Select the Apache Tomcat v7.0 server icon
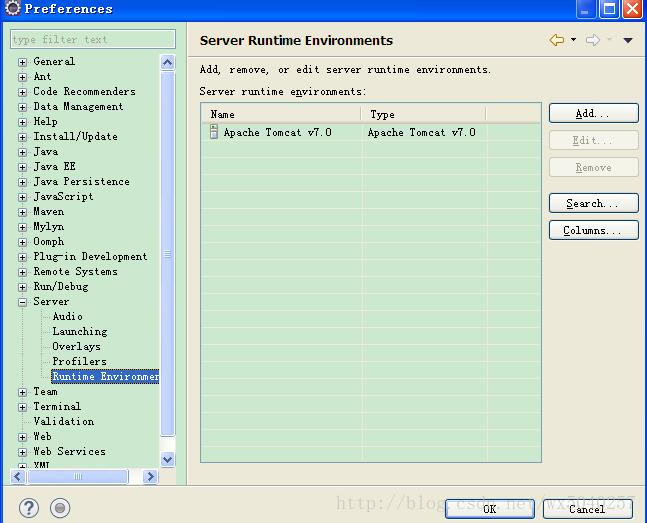 tap(214, 132)
